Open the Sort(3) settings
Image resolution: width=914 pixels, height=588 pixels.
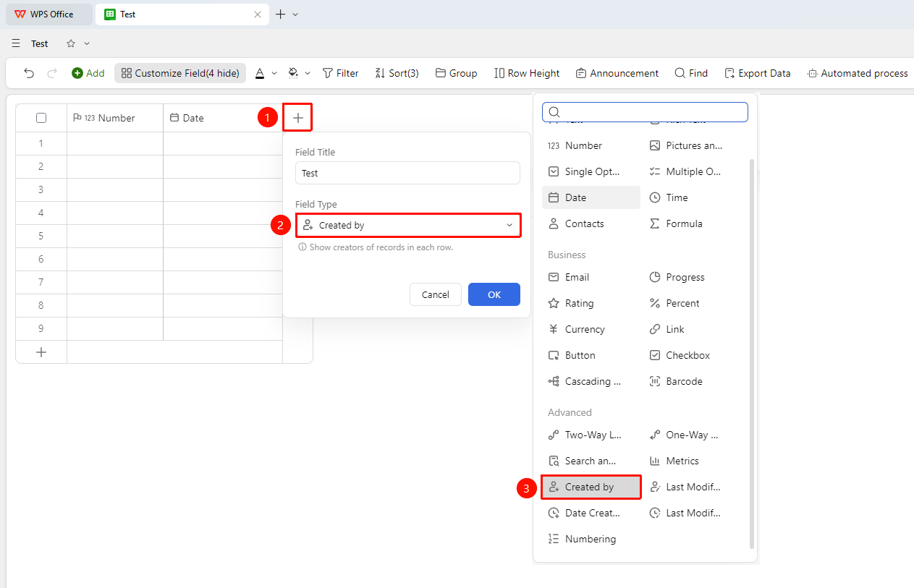pos(397,73)
